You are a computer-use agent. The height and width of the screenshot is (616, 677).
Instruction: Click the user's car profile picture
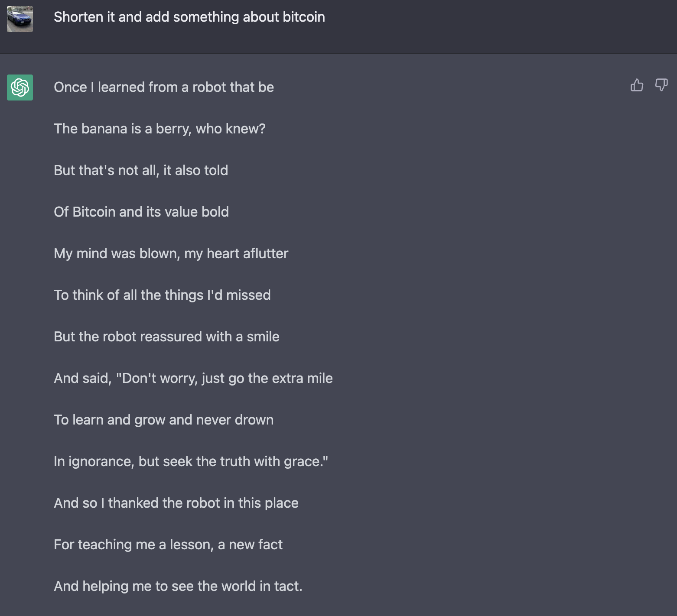[20, 19]
